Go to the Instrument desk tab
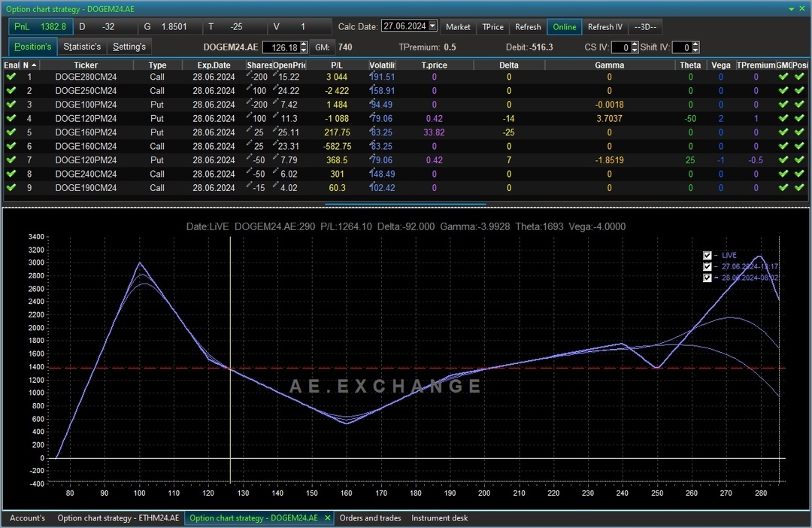 [439, 518]
